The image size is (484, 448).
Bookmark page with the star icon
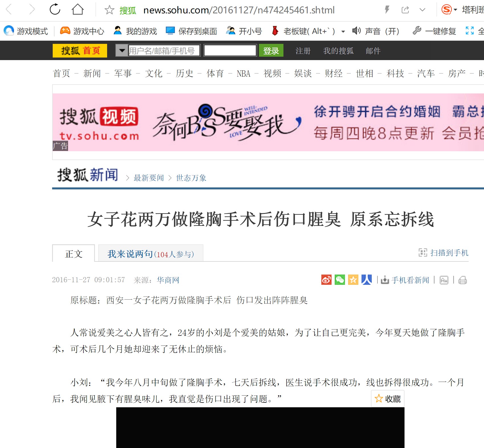[x=109, y=10]
